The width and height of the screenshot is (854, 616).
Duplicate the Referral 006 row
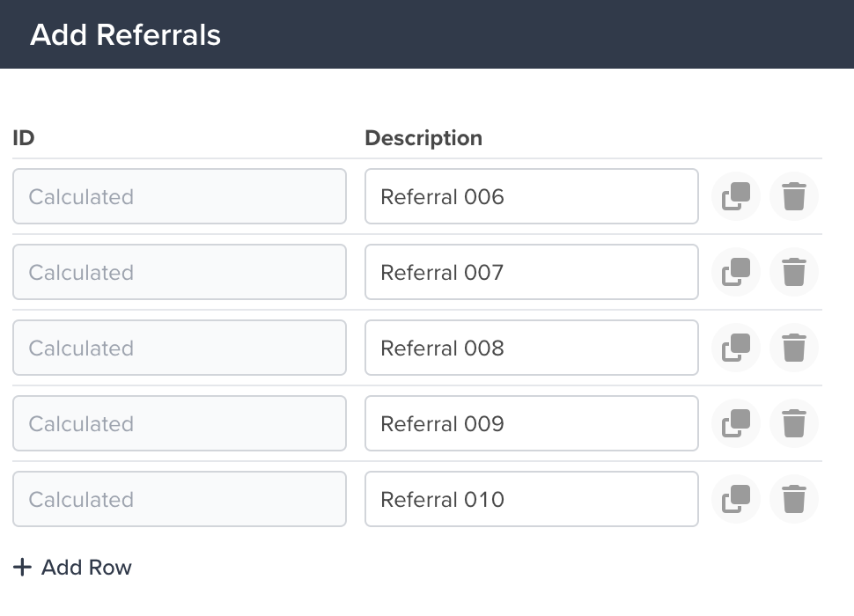pos(736,196)
